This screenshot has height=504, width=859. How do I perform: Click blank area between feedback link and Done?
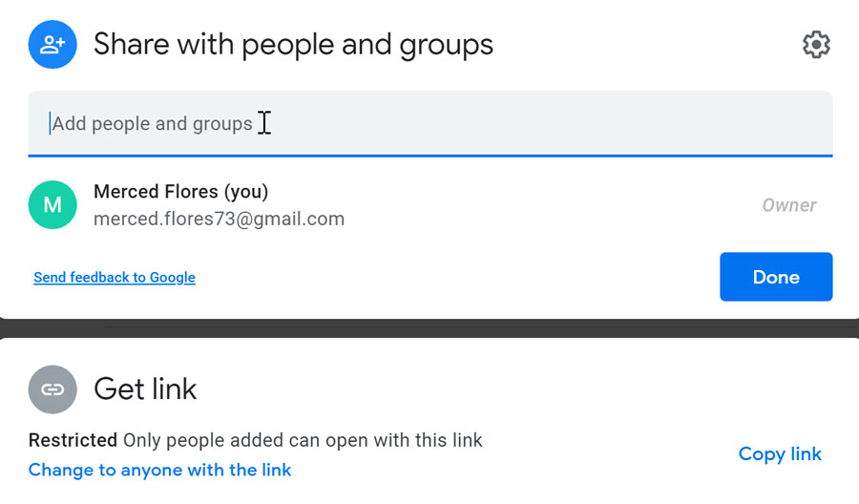point(458,278)
